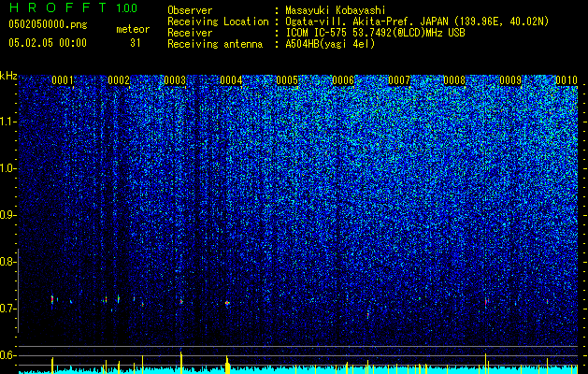Click time marker 0007

coord(399,80)
